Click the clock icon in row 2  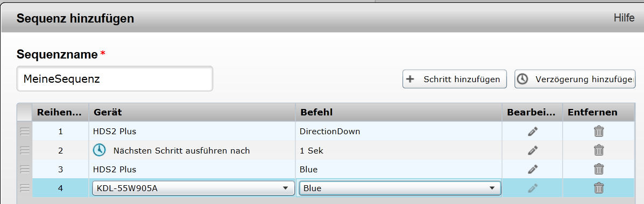pos(100,150)
